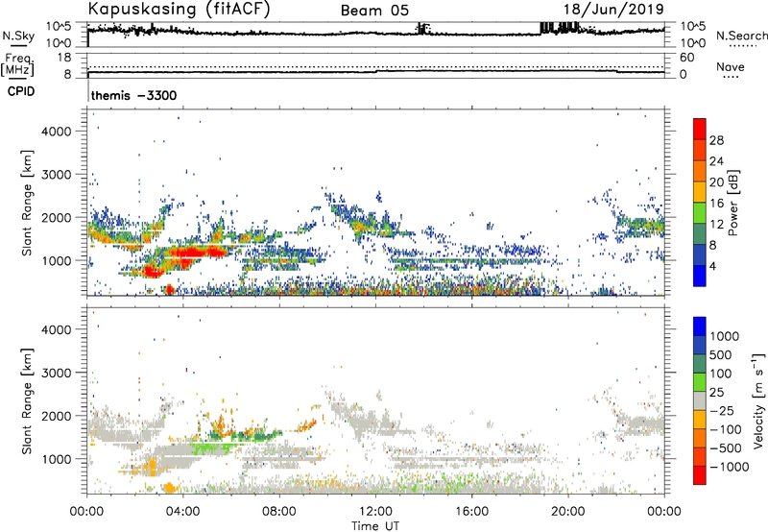Click the date "18/Jun/2019"
768x532 pixels.
click(x=613, y=10)
